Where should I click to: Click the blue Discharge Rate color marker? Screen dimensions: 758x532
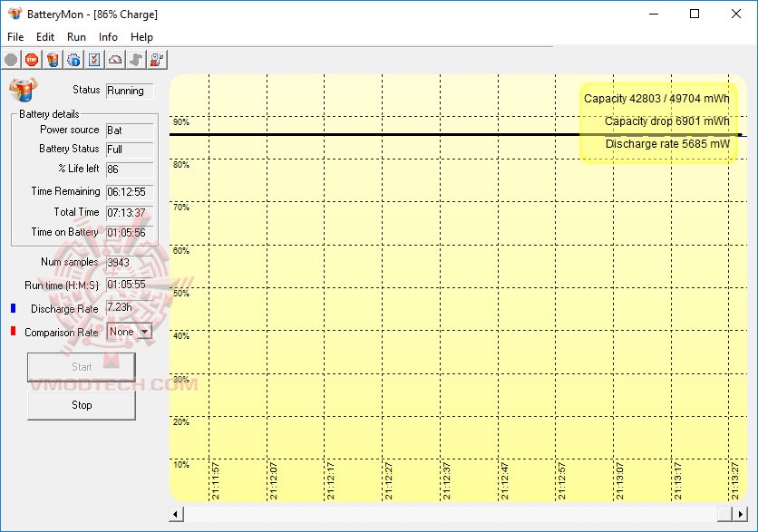[14, 308]
